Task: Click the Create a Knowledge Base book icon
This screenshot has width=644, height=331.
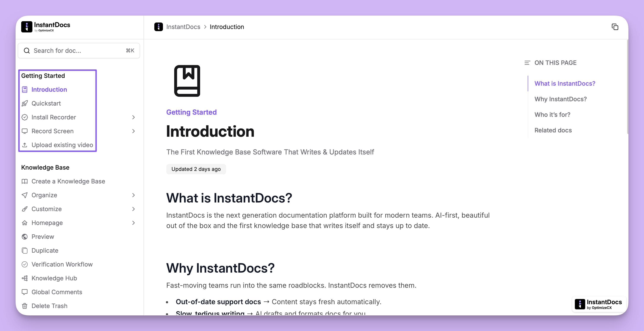Action: click(x=25, y=181)
